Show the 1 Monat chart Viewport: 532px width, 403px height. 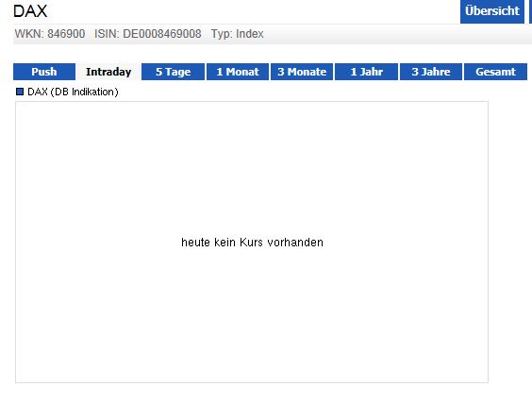pos(238,72)
